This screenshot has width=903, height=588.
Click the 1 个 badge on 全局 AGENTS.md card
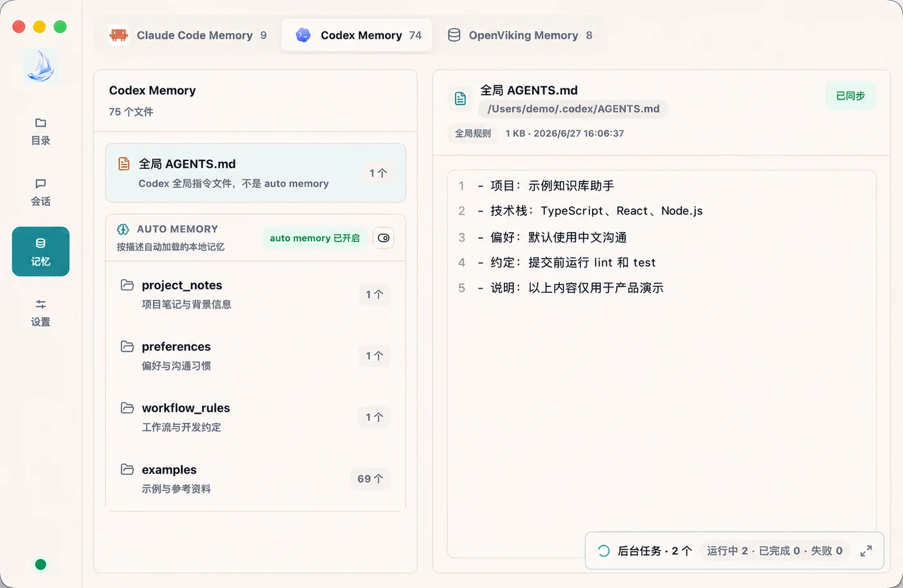378,173
